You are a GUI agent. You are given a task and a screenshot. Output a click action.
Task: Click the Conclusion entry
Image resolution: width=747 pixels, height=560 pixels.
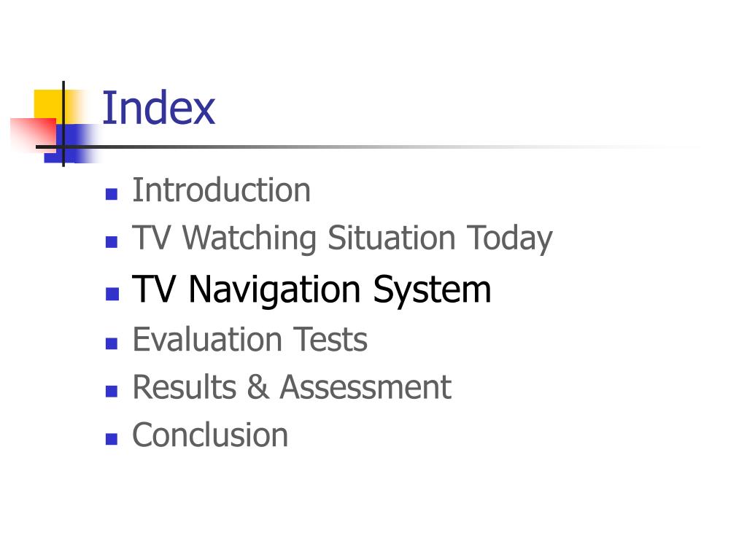click(x=210, y=435)
